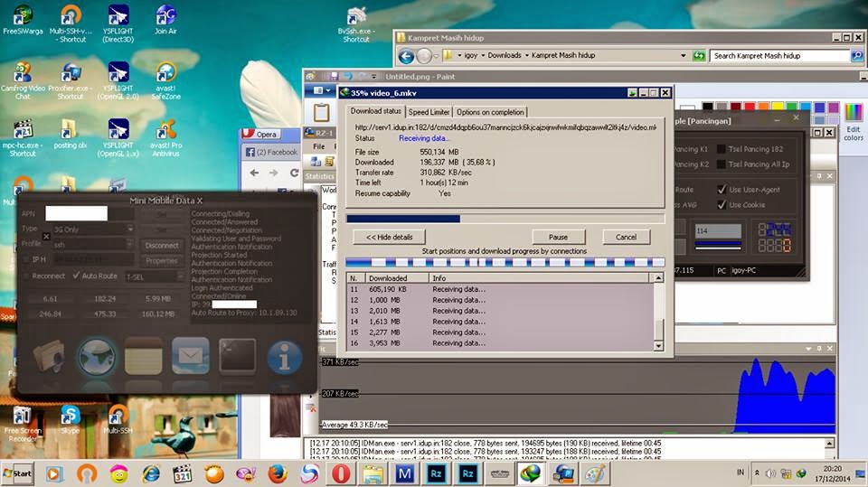The image size is (868, 487).
Task: Open Skype desktop icon
Action: point(71,419)
